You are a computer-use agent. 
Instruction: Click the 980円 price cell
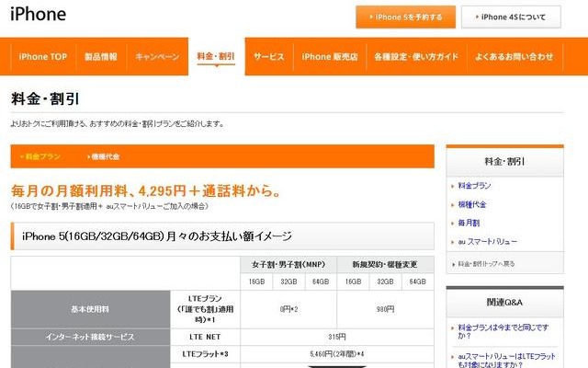[x=386, y=309]
